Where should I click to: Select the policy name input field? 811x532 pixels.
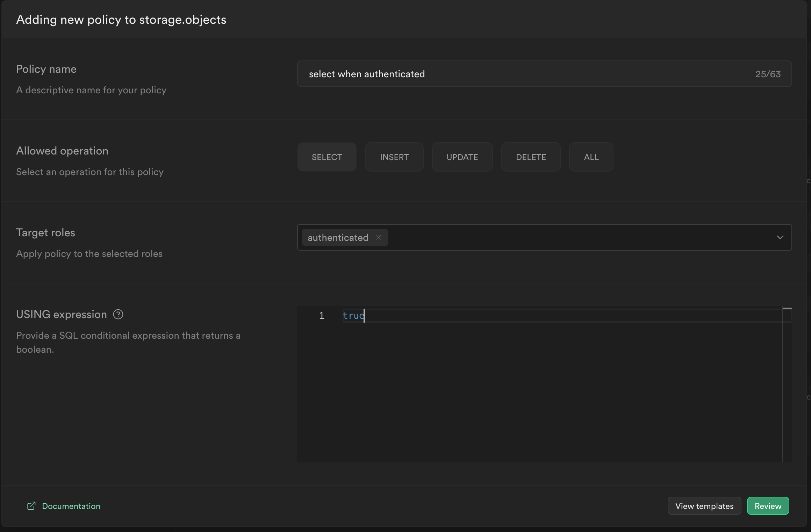click(x=544, y=73)
